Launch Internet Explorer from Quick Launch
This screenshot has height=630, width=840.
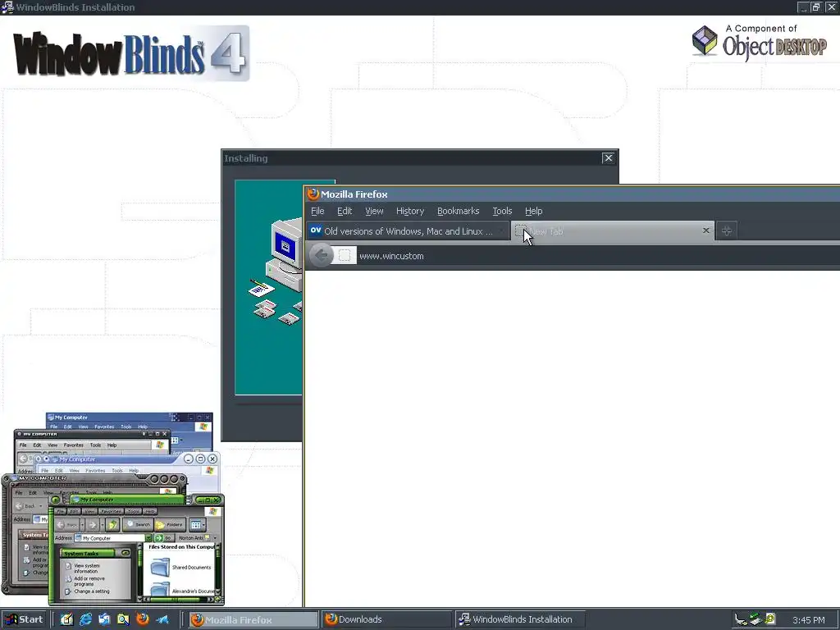pyautogui.click(x=85, y=619)
